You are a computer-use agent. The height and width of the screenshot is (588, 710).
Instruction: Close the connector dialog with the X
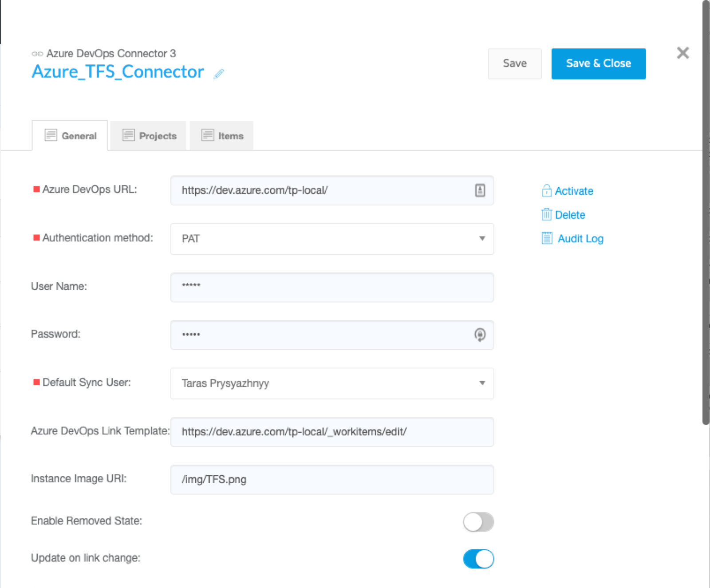coord(683,53)
